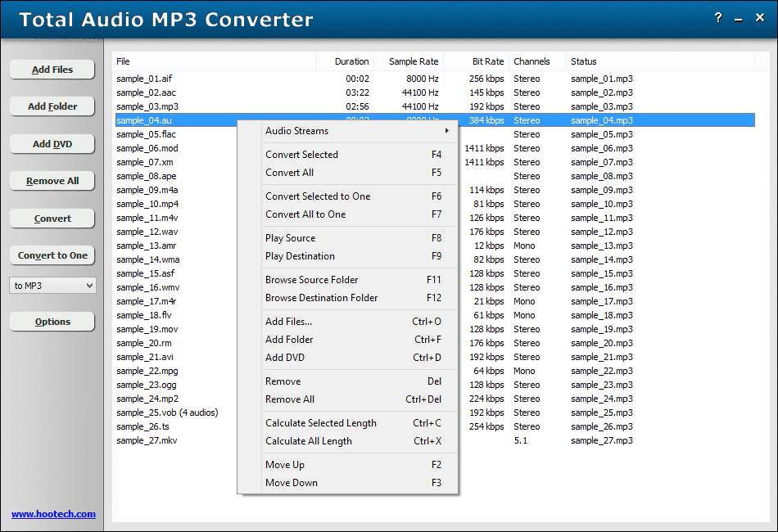This screenshot has height=532, width=778.
Task: Choose Play Source from the menu
Action: point(357,238)
